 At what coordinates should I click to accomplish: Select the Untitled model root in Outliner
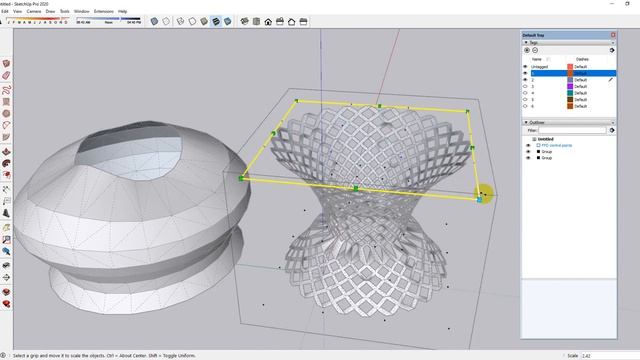coord(546,139)
